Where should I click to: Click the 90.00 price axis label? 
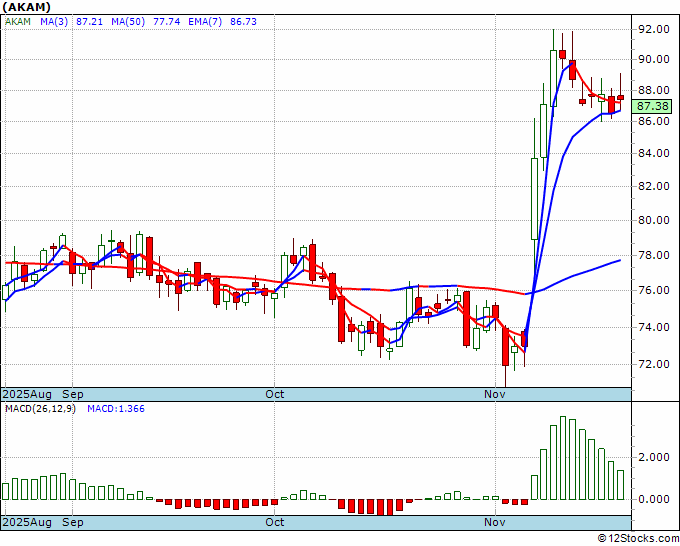[x=654, y=59]
